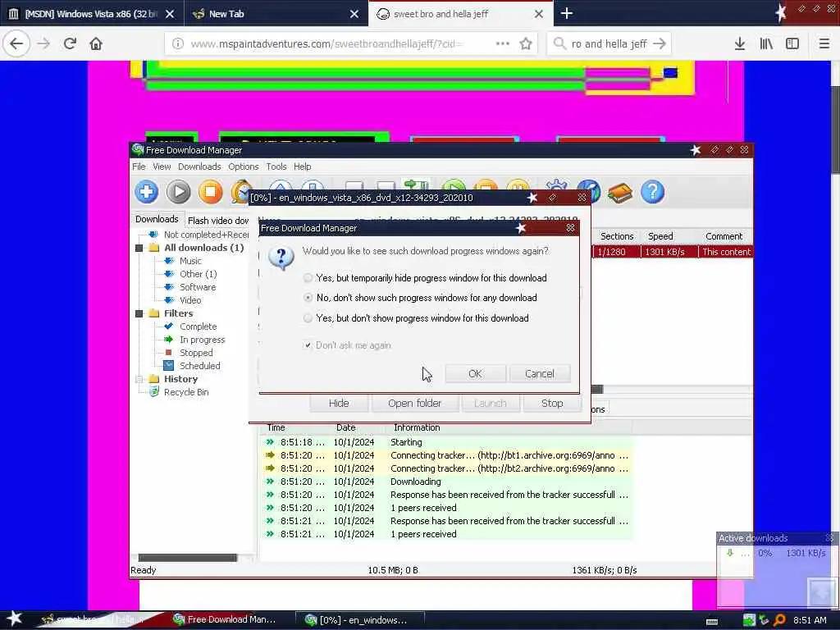
Task: Open the View menu
Action: (162, 167)
